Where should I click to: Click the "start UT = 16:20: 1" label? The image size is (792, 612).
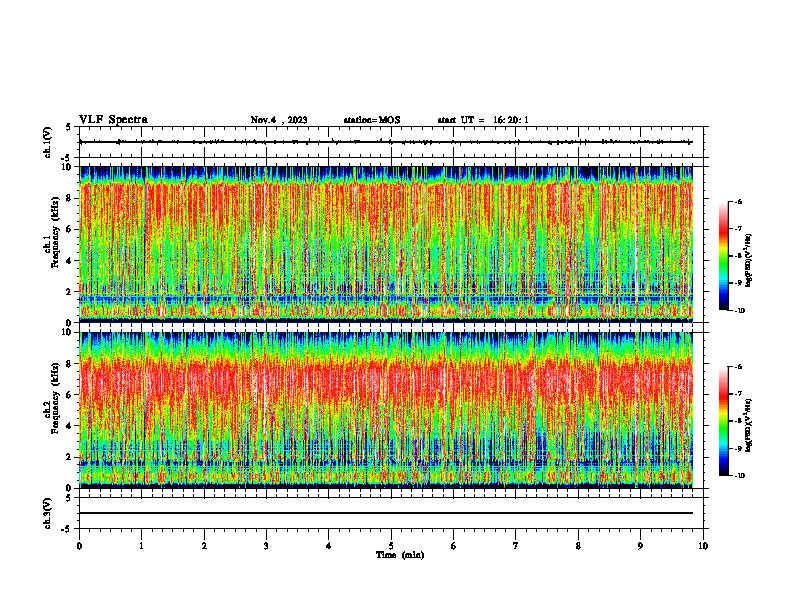tap(483, 120)
